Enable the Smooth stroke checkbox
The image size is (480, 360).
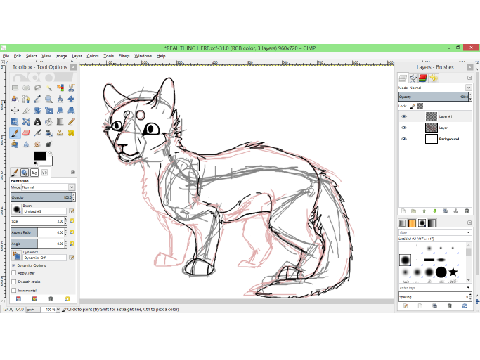(x=14, y=282)
